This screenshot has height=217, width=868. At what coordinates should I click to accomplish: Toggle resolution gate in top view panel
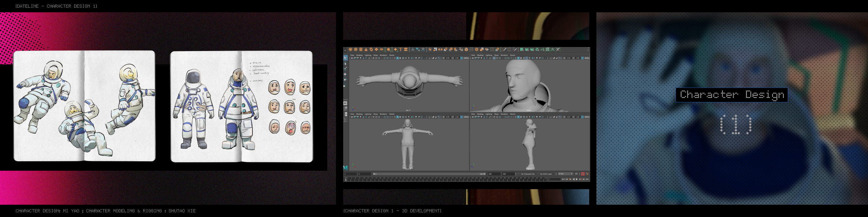coord(379,58)
